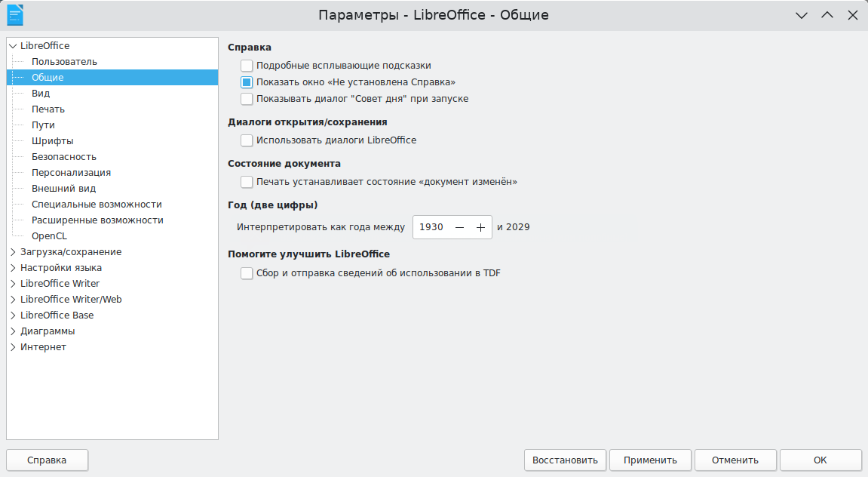
Task: Enable «Сбор и отправка сведений» to TDF
Action: 247,273
